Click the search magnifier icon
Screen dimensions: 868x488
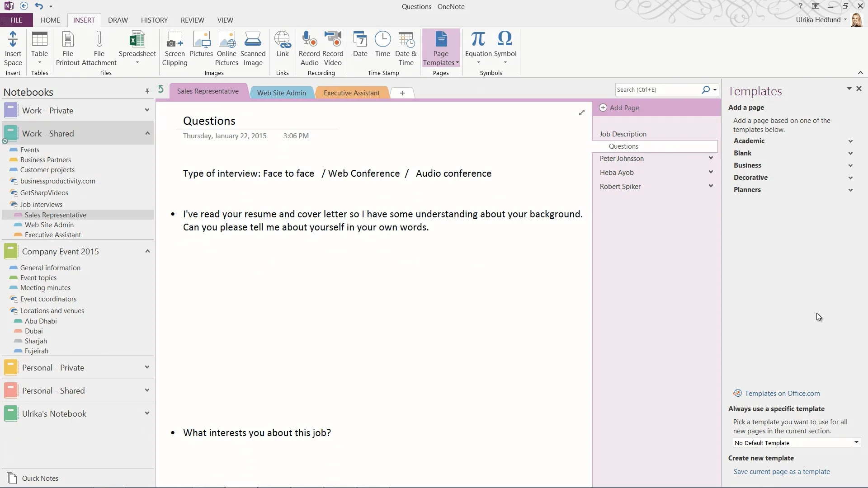pos(705,89)
